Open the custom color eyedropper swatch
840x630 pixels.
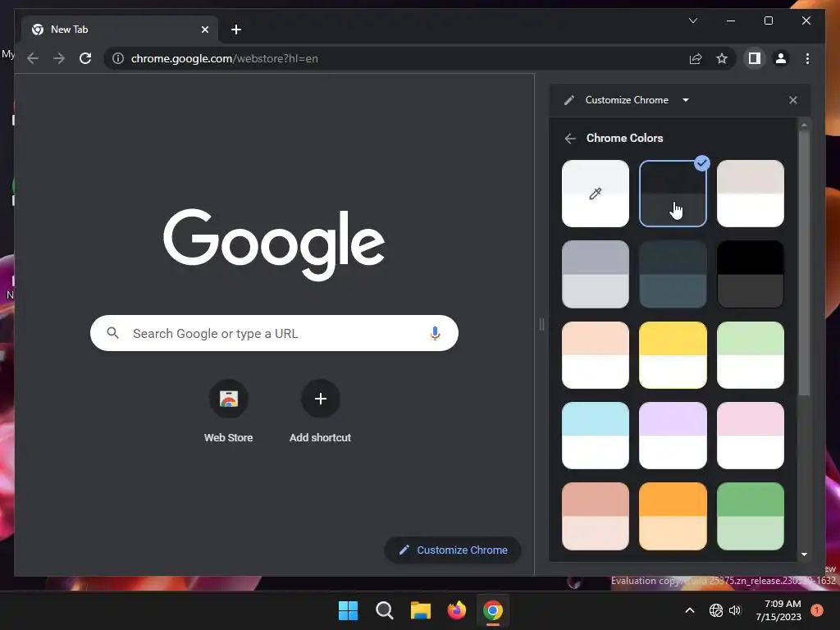pyautogui.click(x=596, y=194)
